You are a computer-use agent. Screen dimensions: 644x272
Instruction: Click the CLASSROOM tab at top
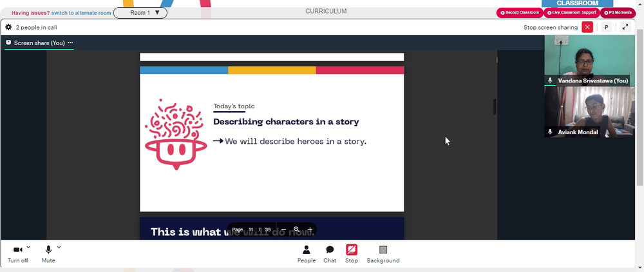577,3
